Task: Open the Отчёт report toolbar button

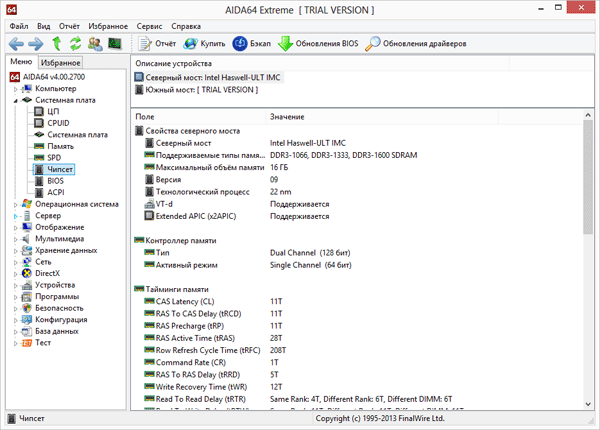Action: pyautogui.click(x=157, y=44)
